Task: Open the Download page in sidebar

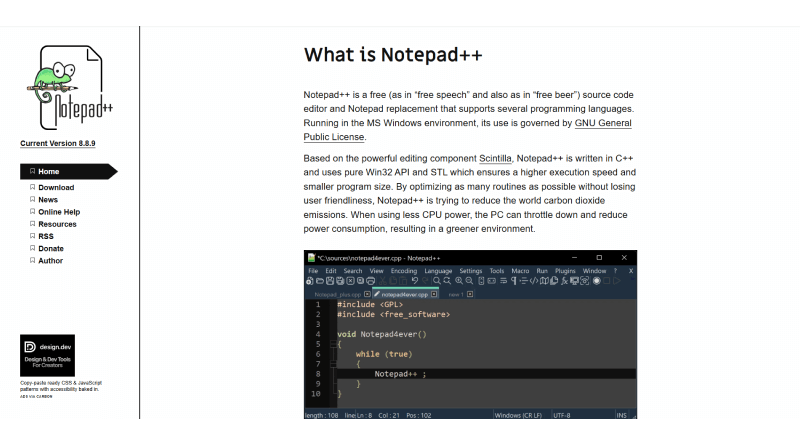Action: [56, 188]
